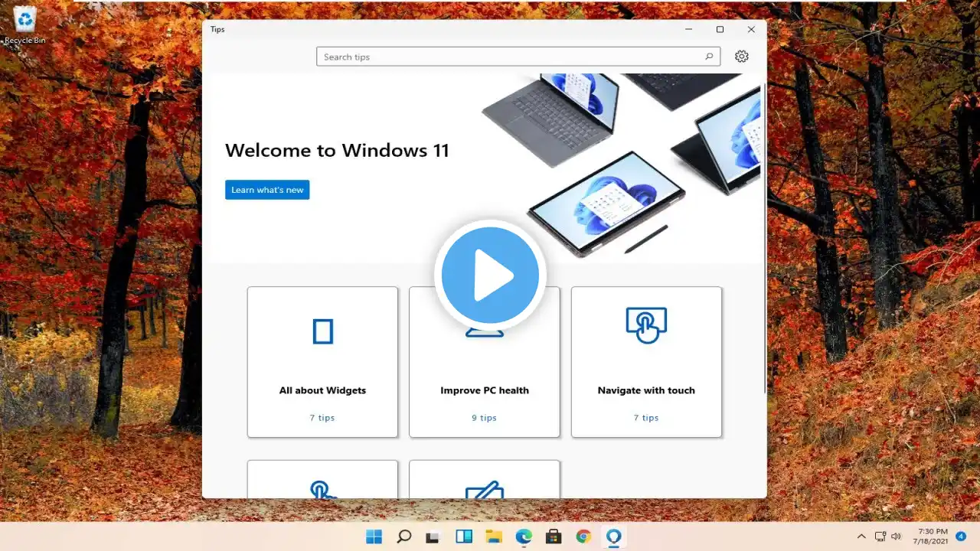Click the volume speaker tray icon
Screen dimensions: 980x551
897,536
